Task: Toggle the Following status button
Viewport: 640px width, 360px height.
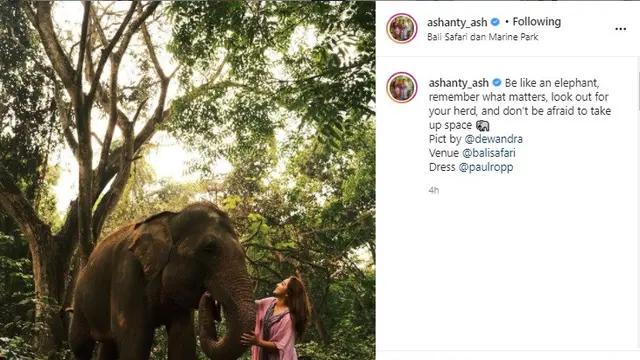Action: coord(536,22)
